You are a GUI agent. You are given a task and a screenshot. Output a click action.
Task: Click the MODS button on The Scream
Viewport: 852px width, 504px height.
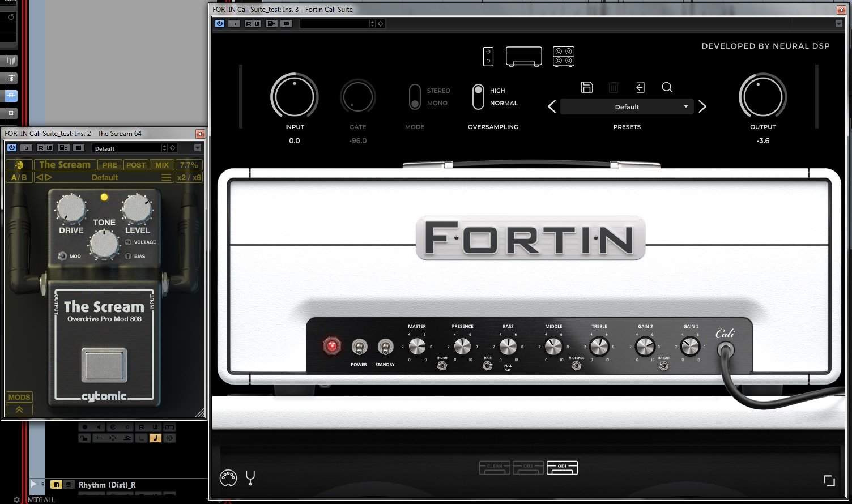[x=19, y=397]
